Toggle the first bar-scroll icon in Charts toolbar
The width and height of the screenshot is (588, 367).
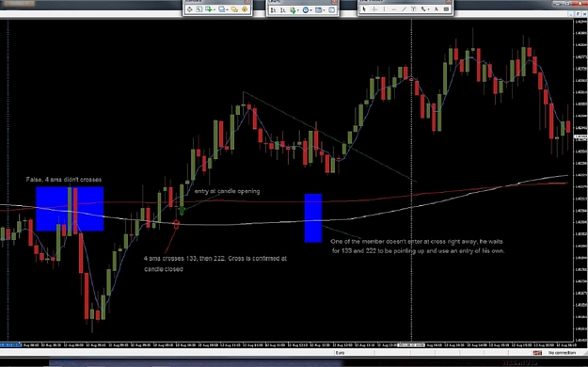click(274, 10)
